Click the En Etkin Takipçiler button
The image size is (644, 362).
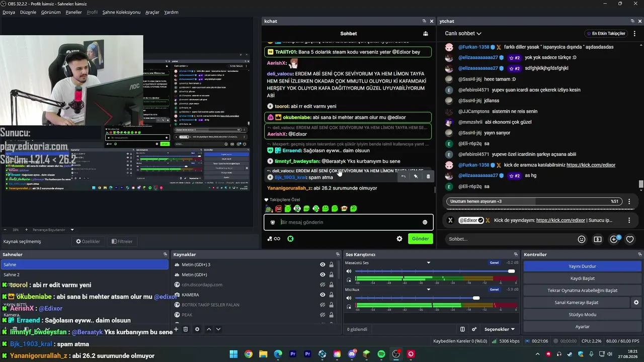coord(606,34)
